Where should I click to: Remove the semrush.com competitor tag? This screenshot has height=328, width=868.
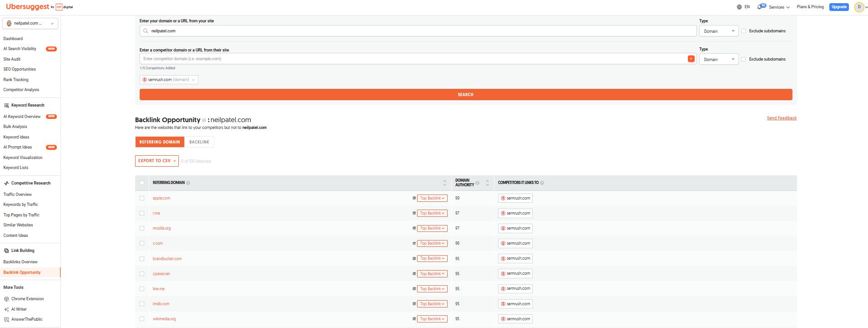pos(193,80)
